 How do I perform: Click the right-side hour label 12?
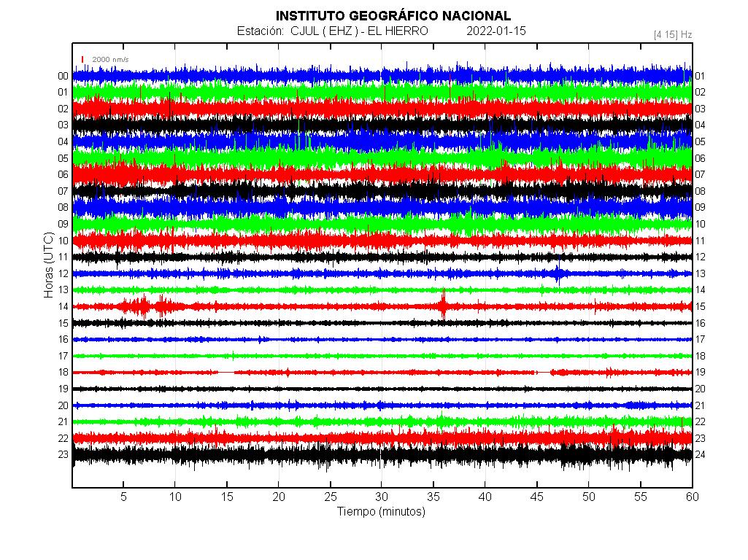click(x=700, y=257)
